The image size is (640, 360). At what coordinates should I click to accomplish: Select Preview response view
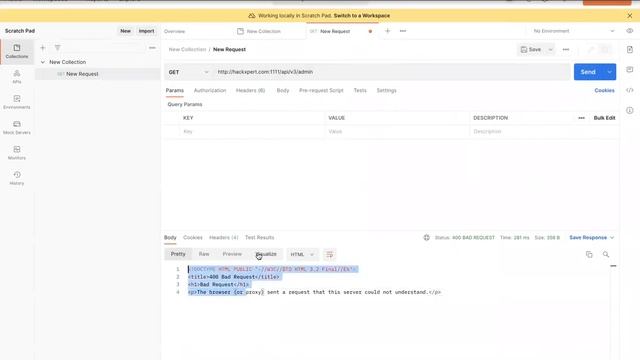click(x=232, y=254)
